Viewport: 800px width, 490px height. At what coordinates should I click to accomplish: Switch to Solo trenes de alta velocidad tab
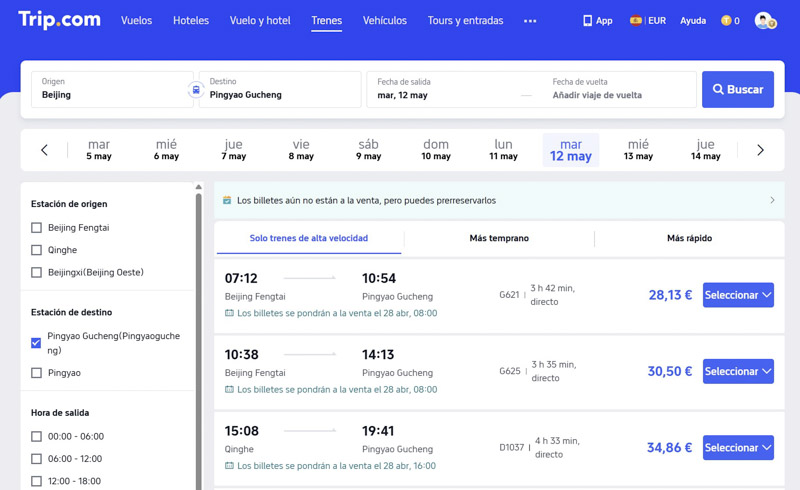[309, 238]
